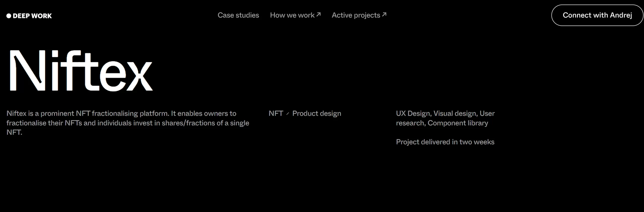Click the arrow icon beside Active projects
The height and width of the screenshot is (212, 644).
[x=384, y=14]
